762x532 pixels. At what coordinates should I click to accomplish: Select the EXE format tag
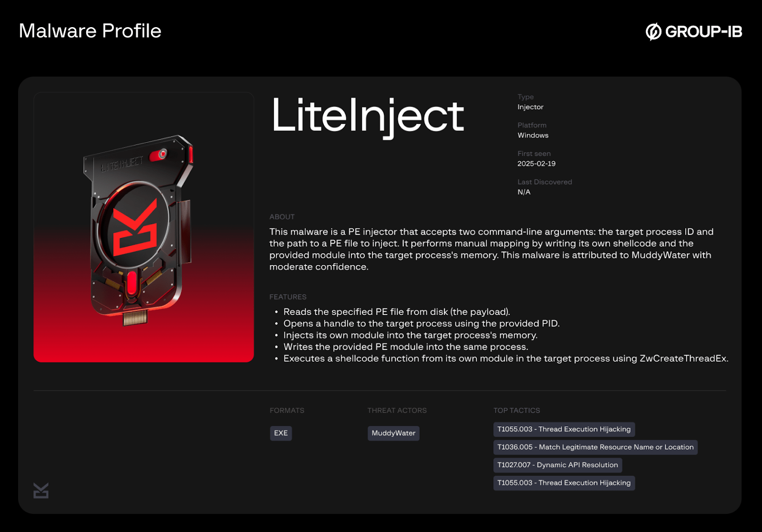tap(281, 433)
